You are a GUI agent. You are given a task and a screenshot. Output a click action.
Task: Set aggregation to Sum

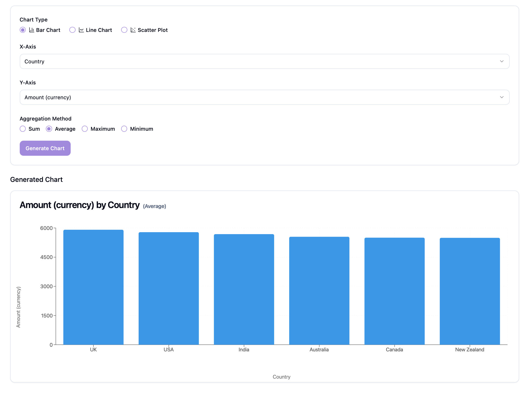23,129
